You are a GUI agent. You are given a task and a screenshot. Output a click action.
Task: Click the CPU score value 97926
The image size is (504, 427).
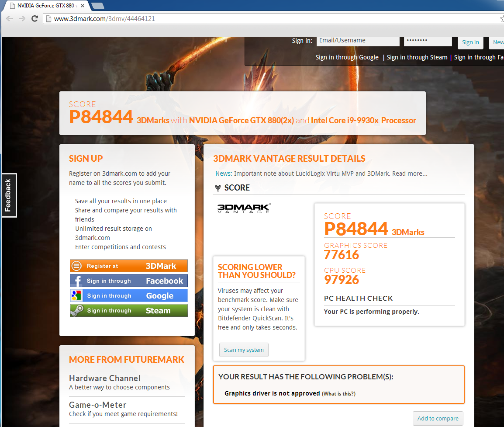342,280
